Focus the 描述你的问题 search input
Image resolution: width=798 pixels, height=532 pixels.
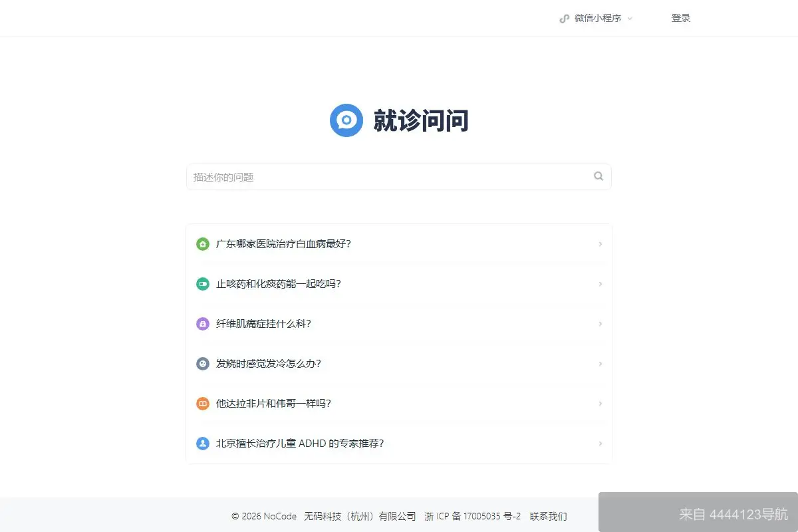[399, 177]
